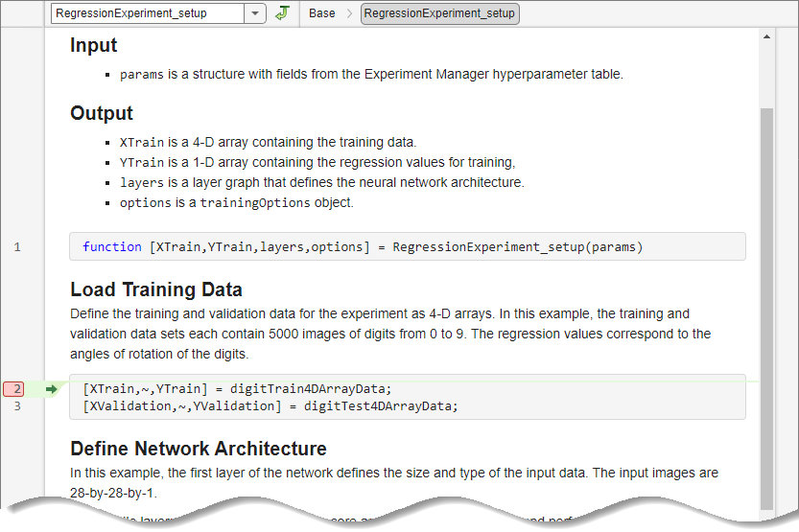This screenshot has width=799, height=532.
Task: Click the paragraph about 5000 images of digits
Action: [390, 334]
